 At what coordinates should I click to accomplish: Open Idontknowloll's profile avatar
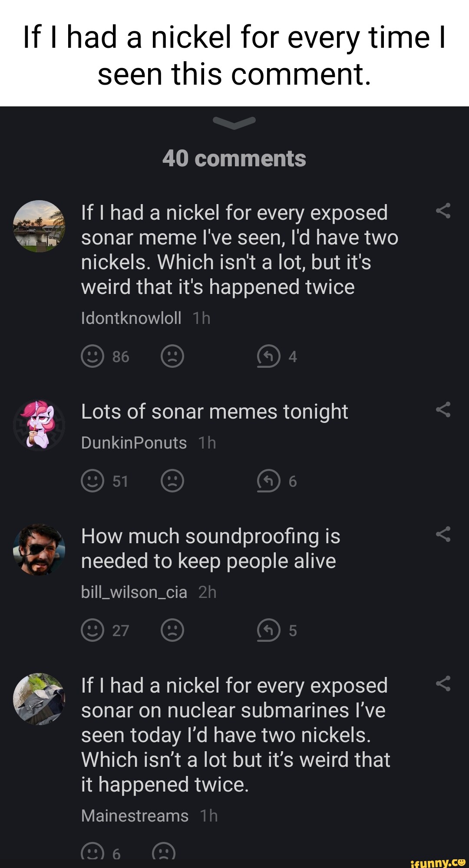click(x=39, y=226)
